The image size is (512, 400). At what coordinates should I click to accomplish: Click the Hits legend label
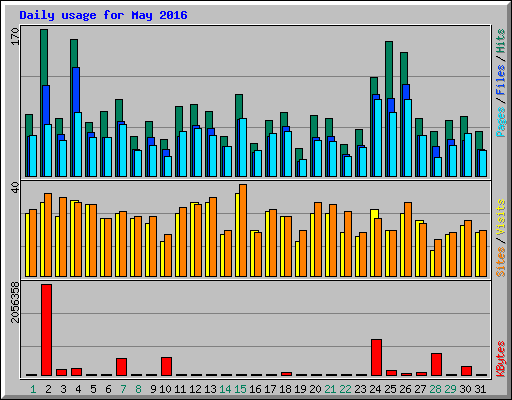(501, 41)
